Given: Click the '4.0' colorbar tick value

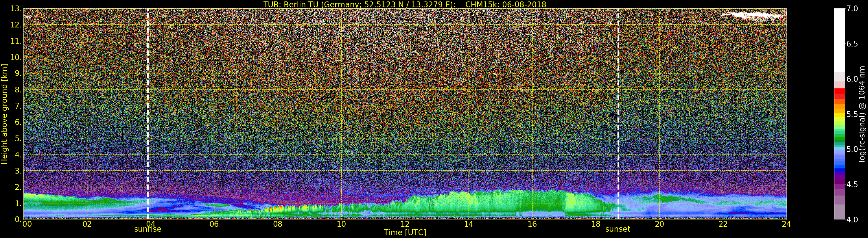Looking at the screenshot, I should 852,220.
